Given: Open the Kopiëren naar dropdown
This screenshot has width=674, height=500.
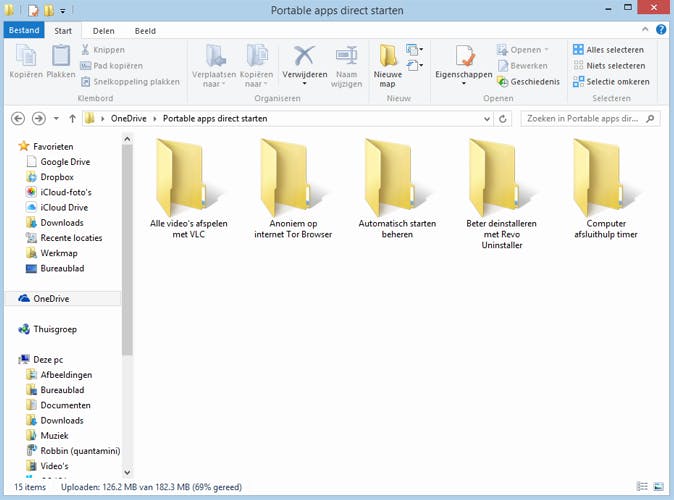Looking at the screenshot, I should pyautogui.click(x=256, y=79).
